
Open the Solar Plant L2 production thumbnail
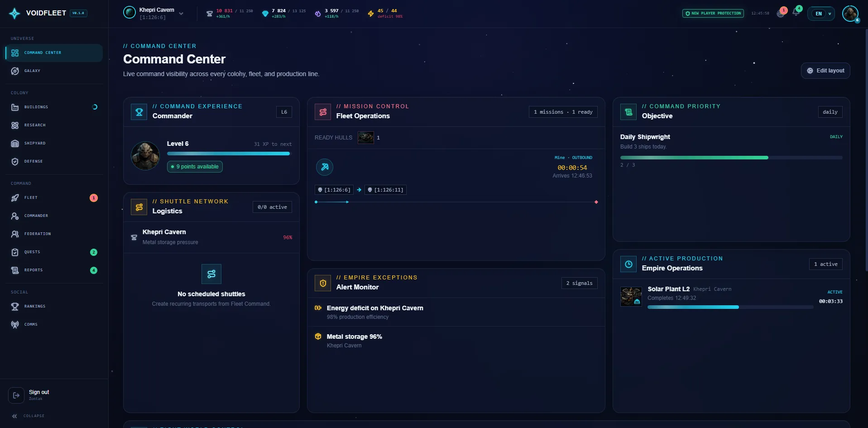tap(631, 297)
